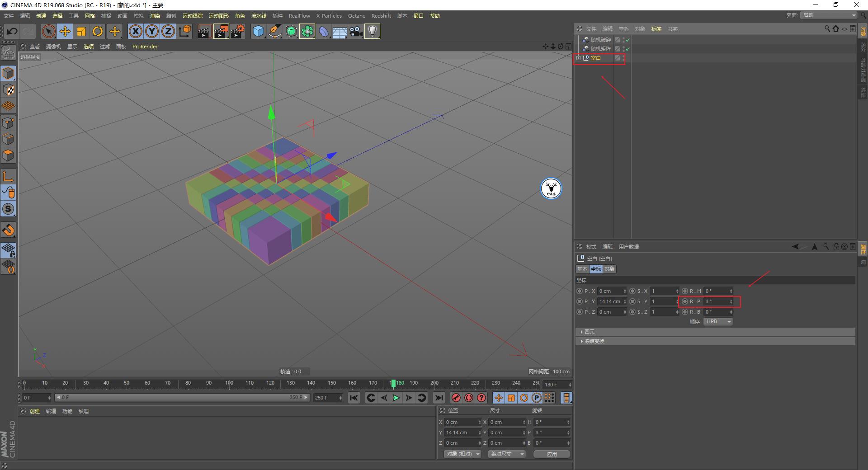868x470 pixels.
Task: Switch to the 坐标 tab in attributes
Action: (x=595, y=269)
